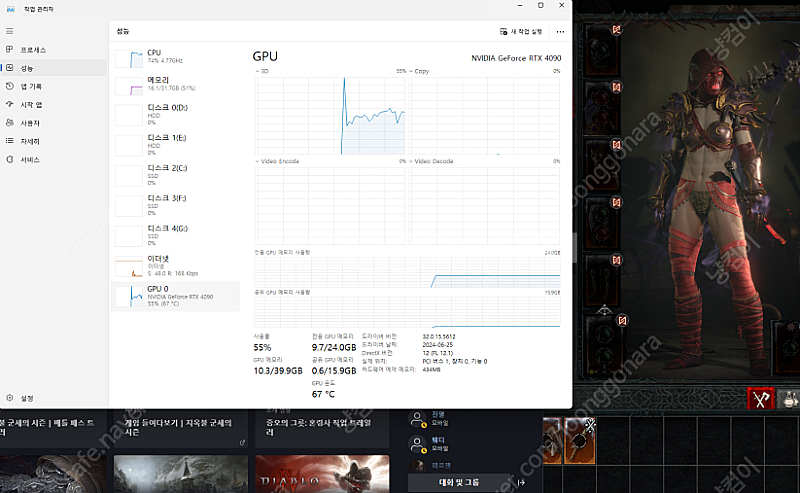
Task: Click the driver version 32.0.15.5612 text
Action: pyautogui.click(x=439, y=337)
